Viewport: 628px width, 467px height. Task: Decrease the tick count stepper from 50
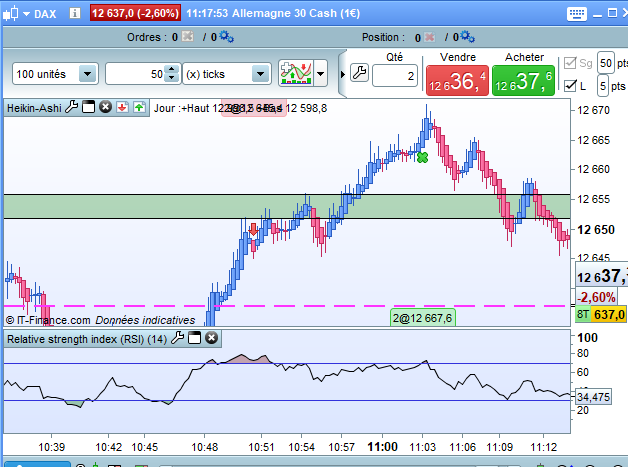(x=172, y=78)
